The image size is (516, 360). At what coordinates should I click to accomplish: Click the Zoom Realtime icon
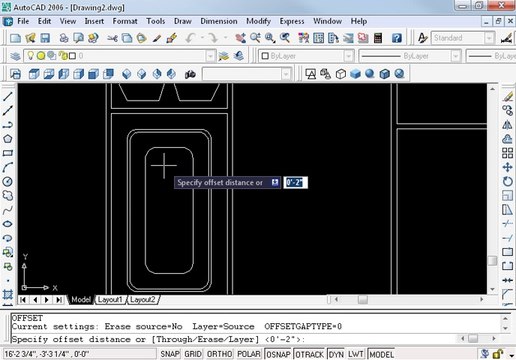(x=255, y=38)
